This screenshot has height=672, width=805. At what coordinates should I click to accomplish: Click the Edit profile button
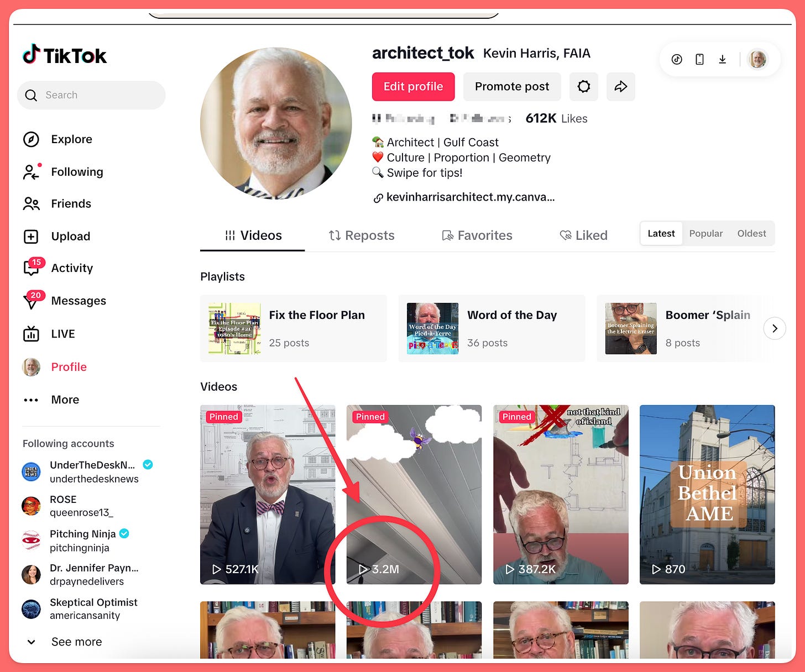[x=414, y=87]
